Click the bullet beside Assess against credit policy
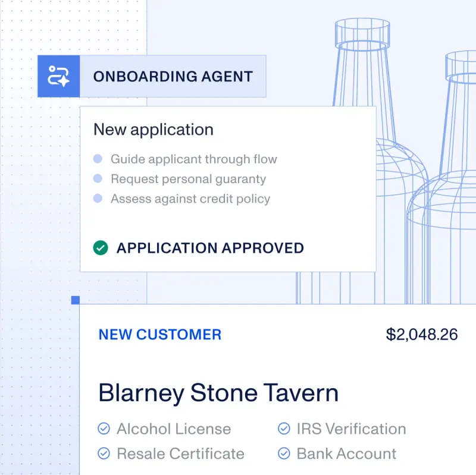The width and height of the screenshot is (476, 475). click(x=98, y=199)
